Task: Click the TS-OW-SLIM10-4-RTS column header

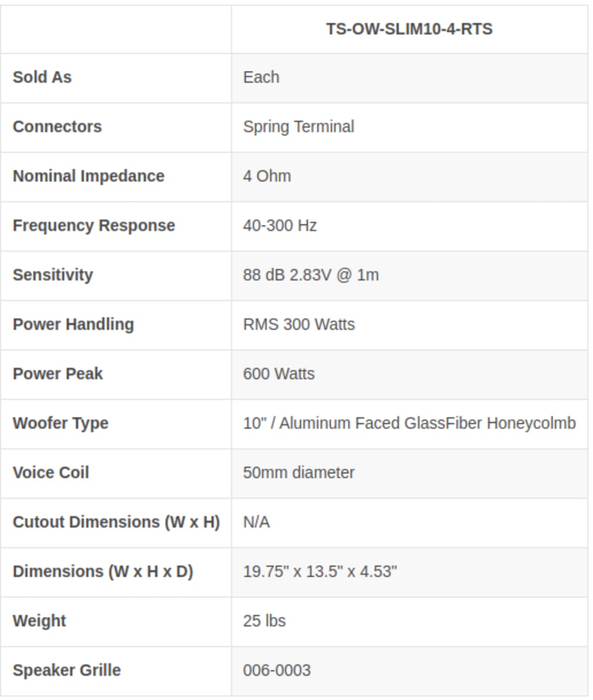Action: (409, 29)
